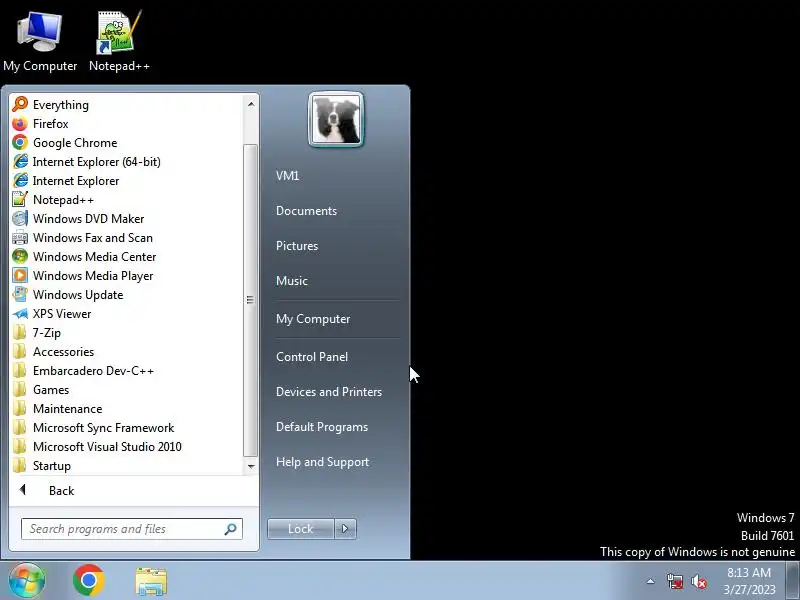The height and width of the screenshot is (600, 800).
Task: Click network tray icon with red X
Action: pyautogui.click(x=674, y=582)
